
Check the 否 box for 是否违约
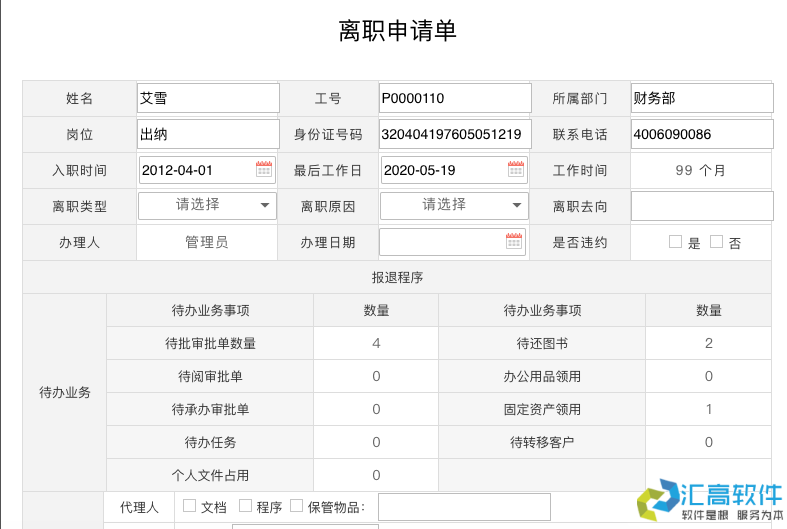(x=716, y=242)
